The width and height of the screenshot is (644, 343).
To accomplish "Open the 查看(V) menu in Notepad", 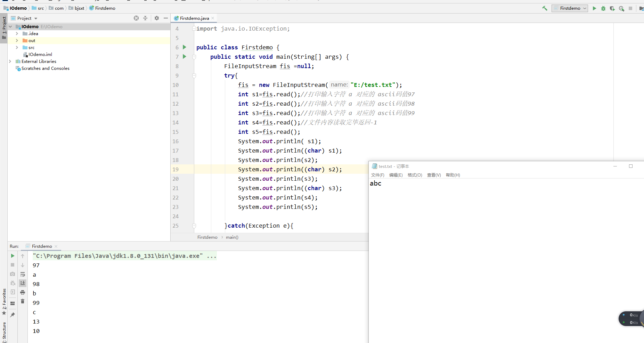I will point(434,175).
